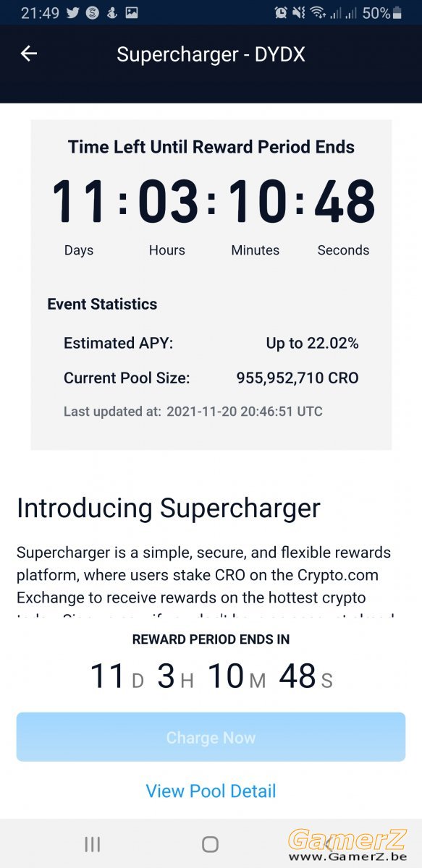Tap the Seconds countdown value

(x=344, y=201)
